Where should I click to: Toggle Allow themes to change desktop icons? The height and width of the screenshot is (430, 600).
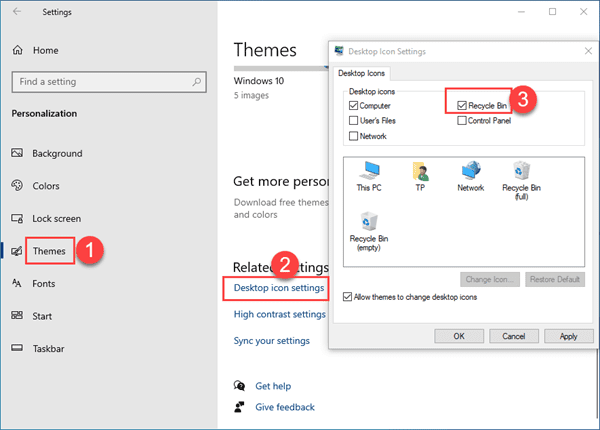[x=348, y=297]
